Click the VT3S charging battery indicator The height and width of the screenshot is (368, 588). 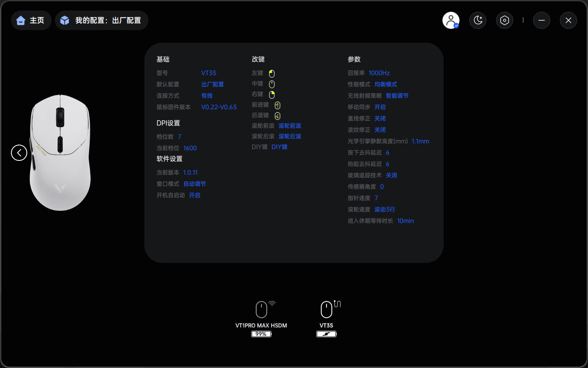[327, 334]
